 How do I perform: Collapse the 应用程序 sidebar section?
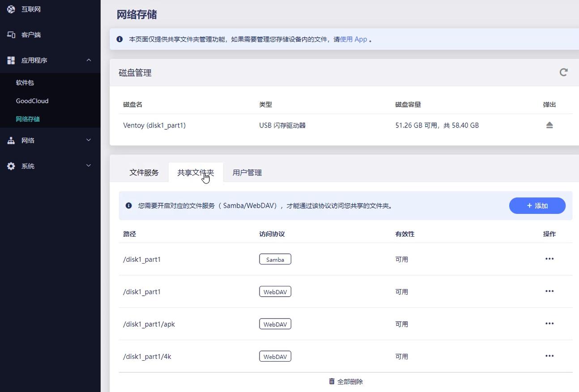pos(89,60)
